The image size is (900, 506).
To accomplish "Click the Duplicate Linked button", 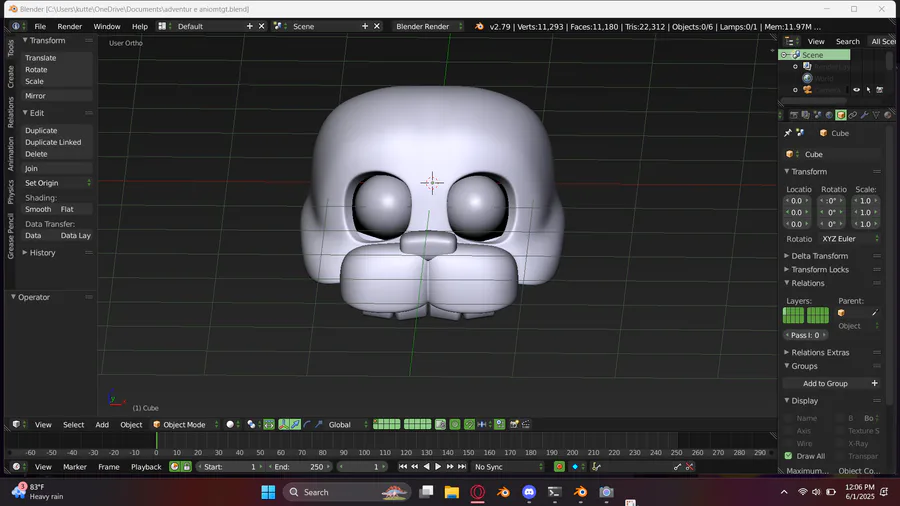I will (x=57, y=142).
